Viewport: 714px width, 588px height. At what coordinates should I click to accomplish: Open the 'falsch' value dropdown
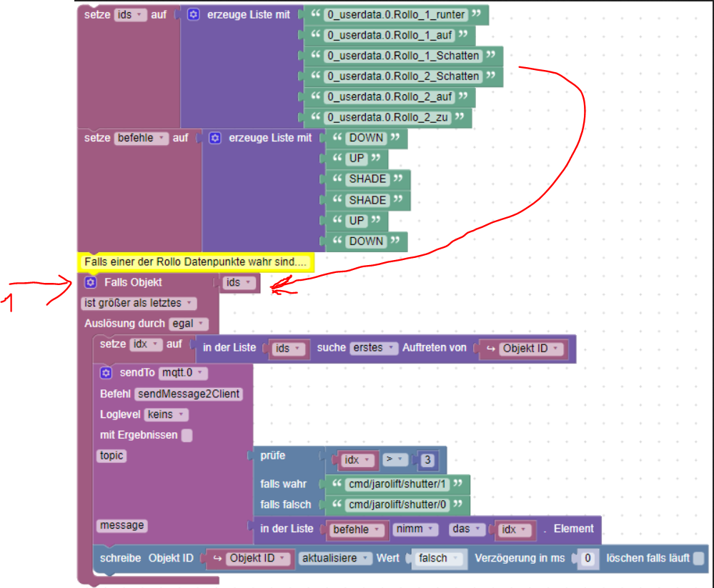tap(438, 559)
